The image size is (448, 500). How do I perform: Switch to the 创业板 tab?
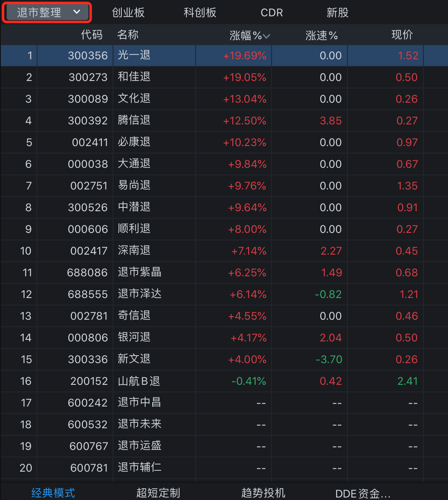click(x=128, y=13)
